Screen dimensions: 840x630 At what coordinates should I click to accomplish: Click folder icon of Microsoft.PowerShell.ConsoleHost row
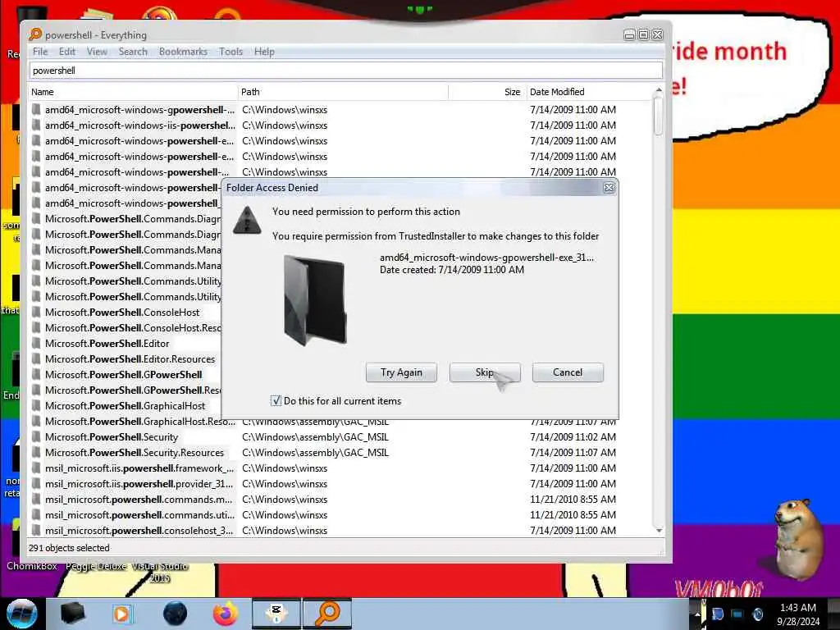point(36,313)
